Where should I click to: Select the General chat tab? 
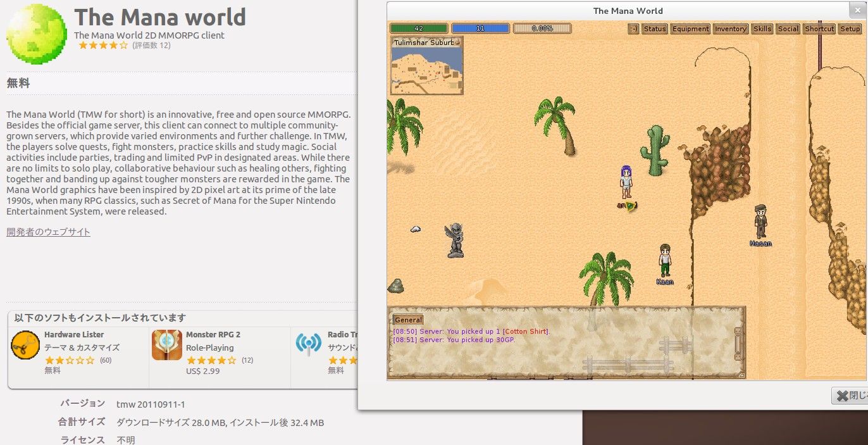point(408,320)
